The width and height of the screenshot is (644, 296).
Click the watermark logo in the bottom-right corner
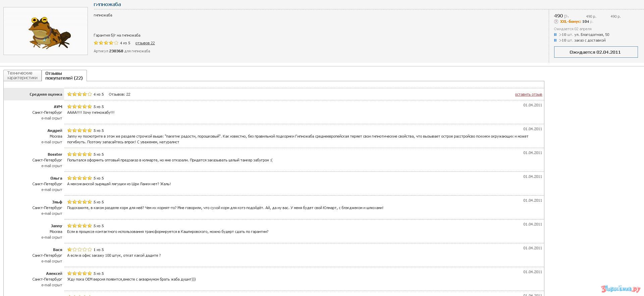pyautogui.click(x=621, y=289)
